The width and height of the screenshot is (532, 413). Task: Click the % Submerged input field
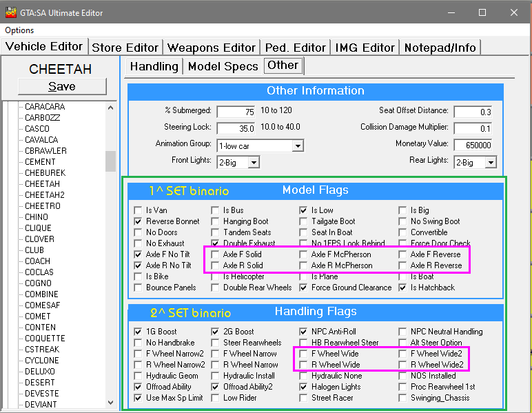pyautogui.click(x=236, y=112)
